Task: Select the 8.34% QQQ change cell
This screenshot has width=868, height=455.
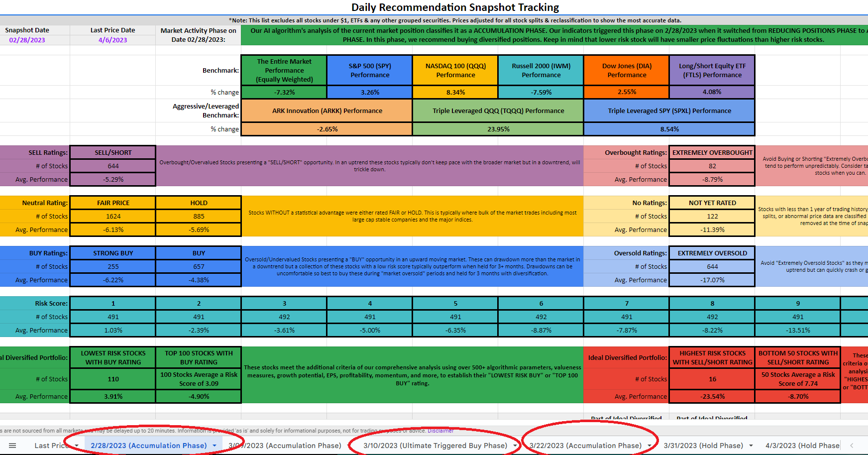Action: [x=455, y=92]
